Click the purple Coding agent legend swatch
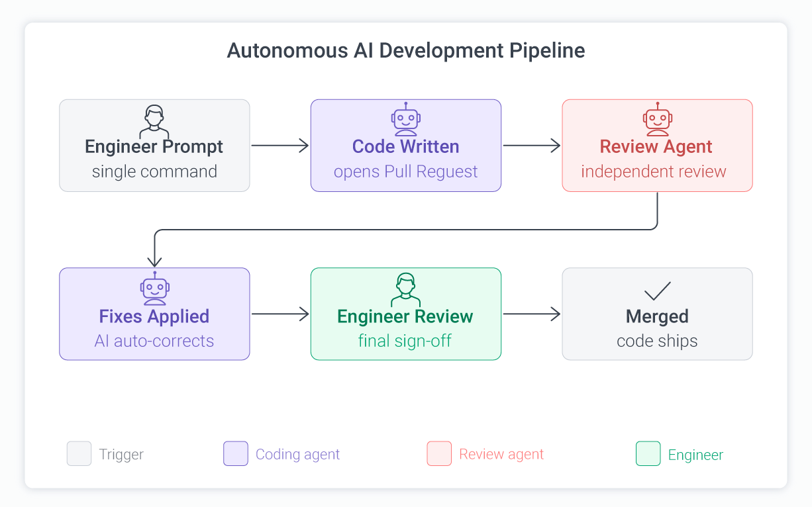 click(x=236, y=454)
